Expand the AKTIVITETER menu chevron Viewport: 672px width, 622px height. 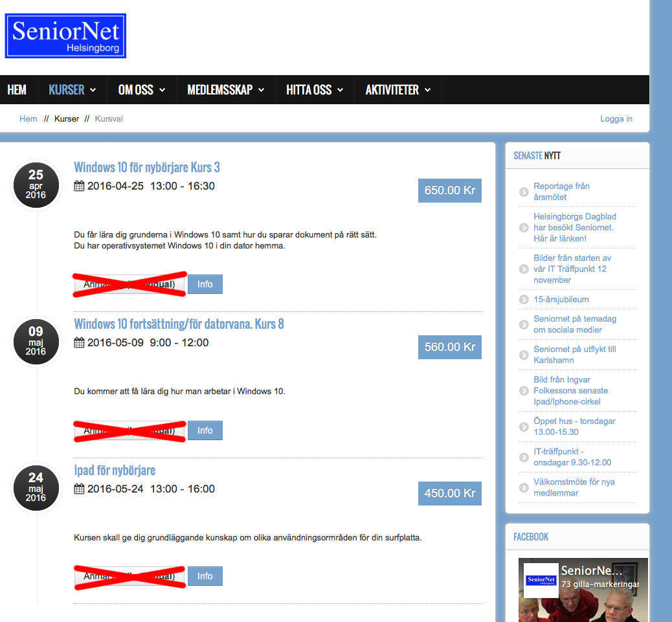tap(428, 90)
